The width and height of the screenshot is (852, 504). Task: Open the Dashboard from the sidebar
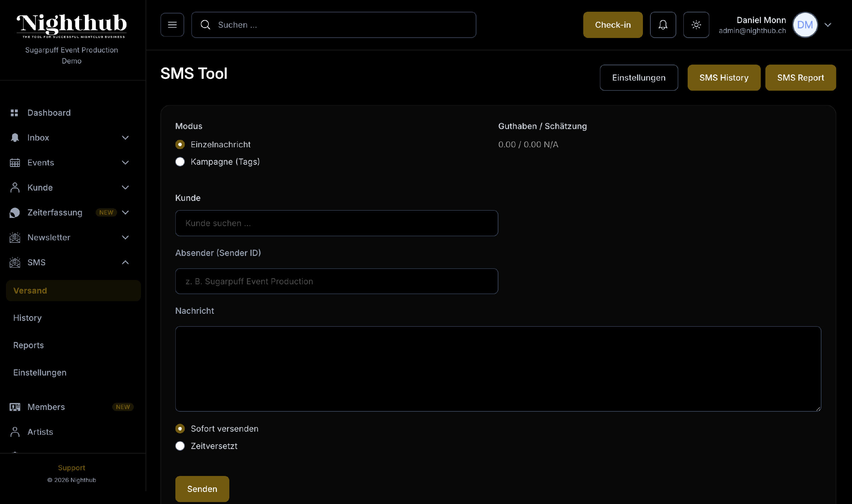49,113
